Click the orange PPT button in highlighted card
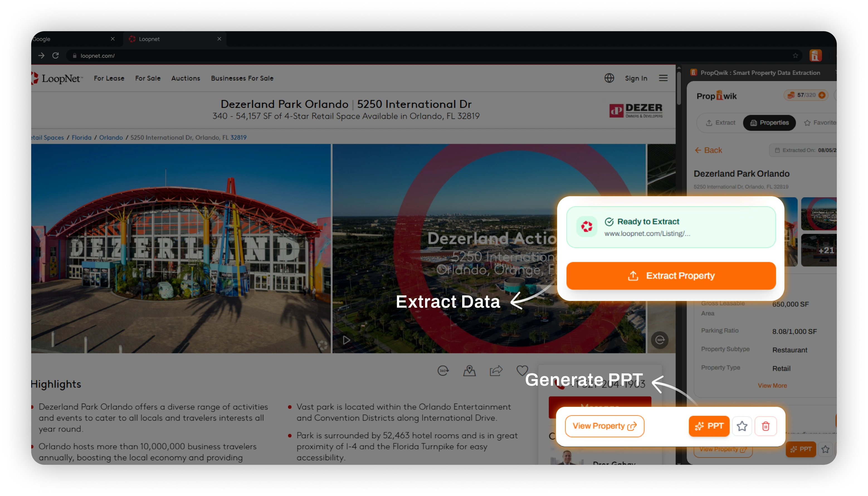 (709, 426)
